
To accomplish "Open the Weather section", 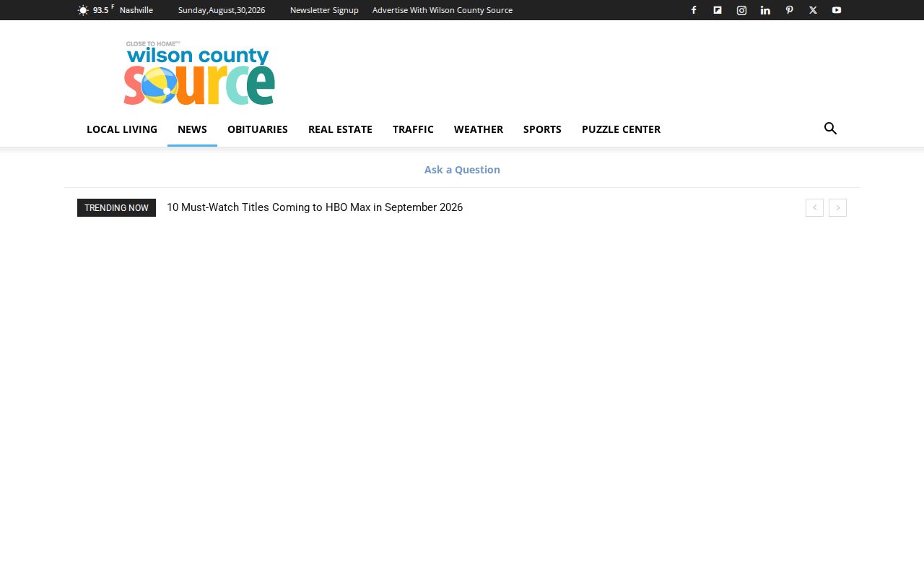I will pyautogui.click(x=479, y=129).
